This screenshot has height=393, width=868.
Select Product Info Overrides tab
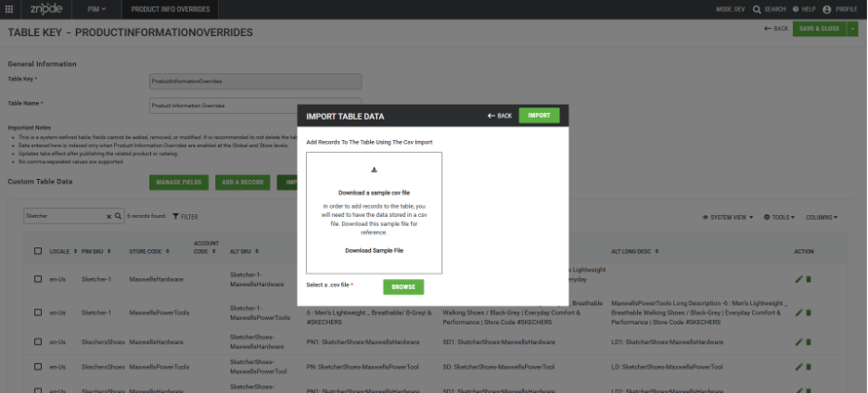pos(171,9)
